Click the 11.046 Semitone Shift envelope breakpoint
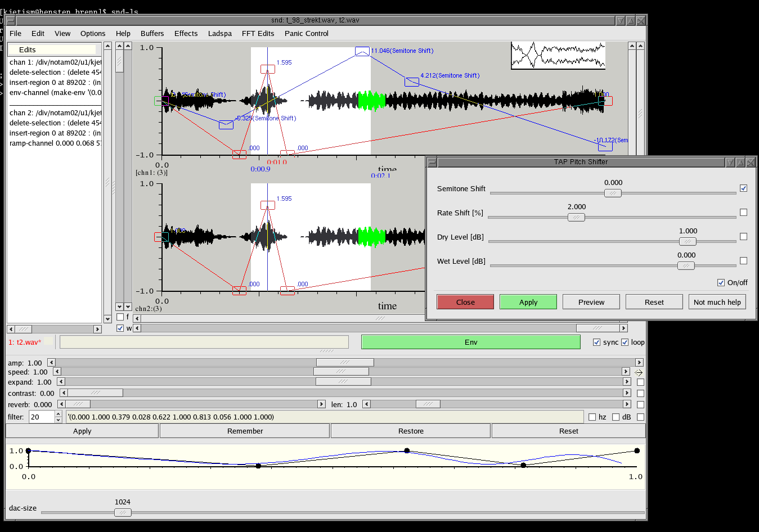The height and width of the screenshot is (532, 759). click(x=362, y=52)
